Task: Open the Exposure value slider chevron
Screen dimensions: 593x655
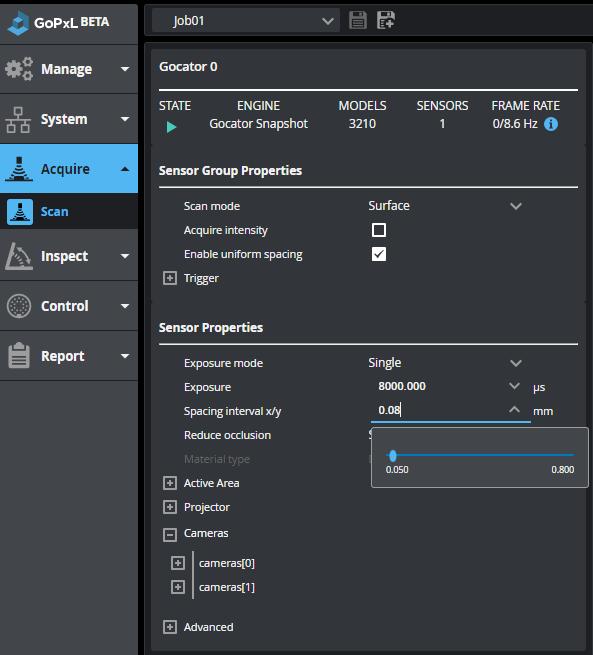Action: point(514,386)
